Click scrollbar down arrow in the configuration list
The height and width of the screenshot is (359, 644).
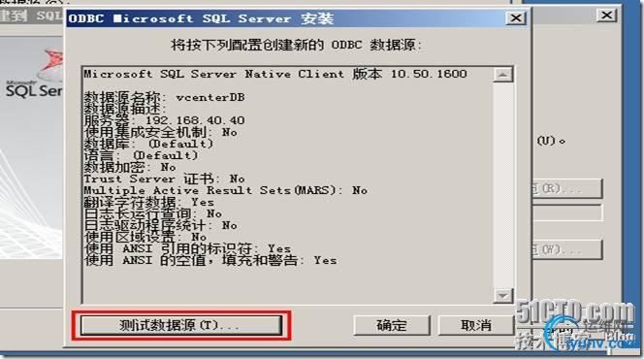[x=503, y=295]
